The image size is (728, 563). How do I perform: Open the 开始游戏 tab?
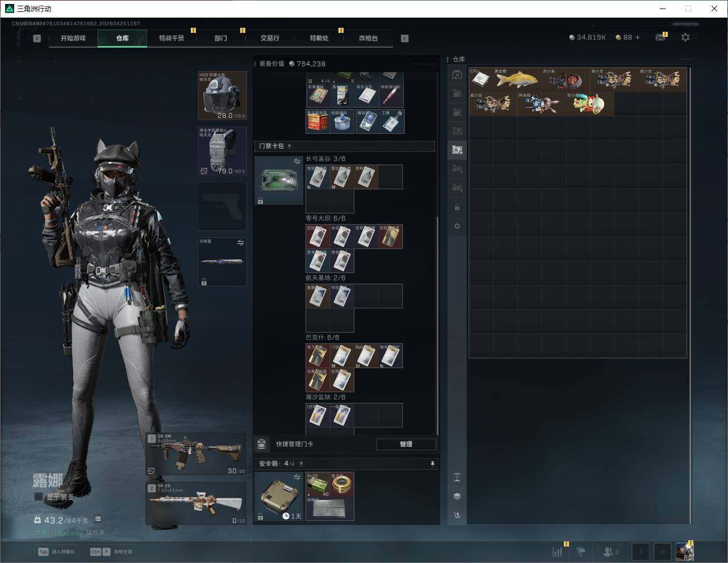pyautogui.click(x=73, y=38)
